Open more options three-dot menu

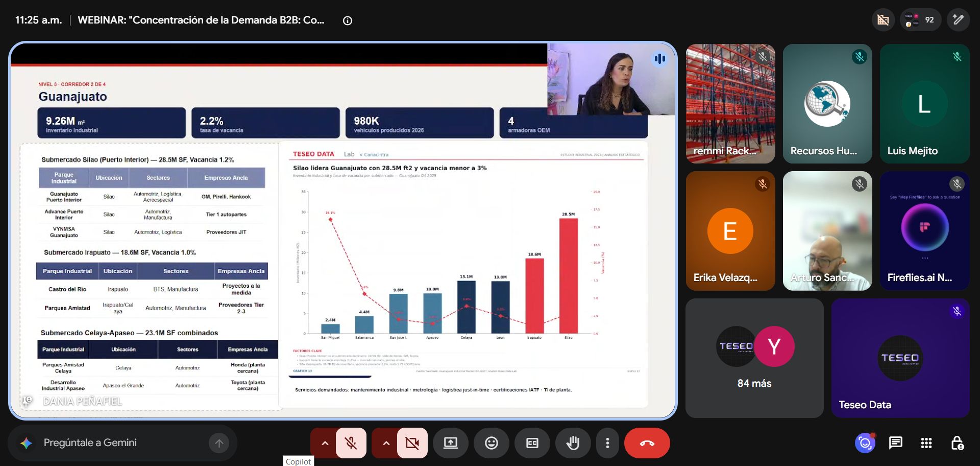607,443
